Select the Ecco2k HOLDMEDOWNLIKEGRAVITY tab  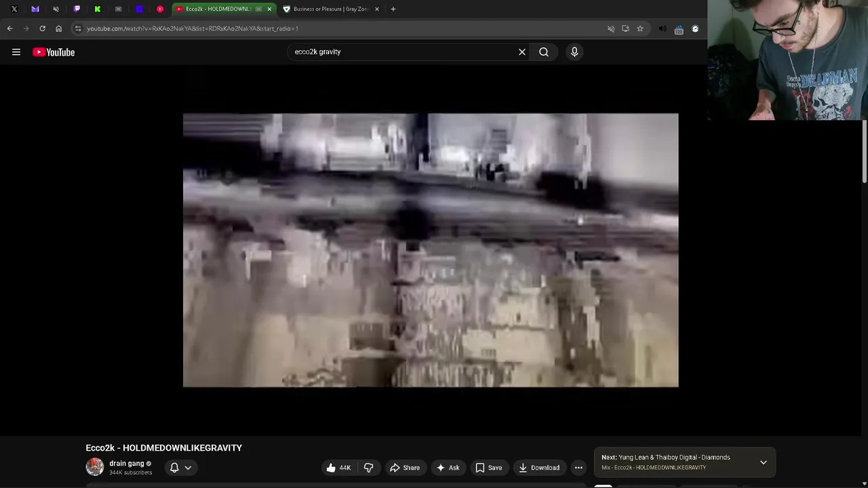tap(218, 9)
